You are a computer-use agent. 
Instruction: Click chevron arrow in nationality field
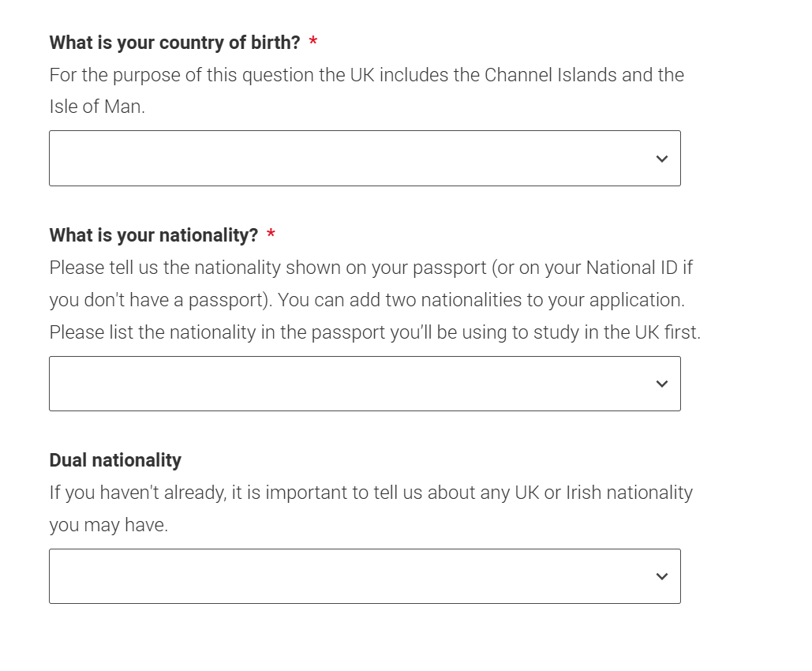[661, 384]
